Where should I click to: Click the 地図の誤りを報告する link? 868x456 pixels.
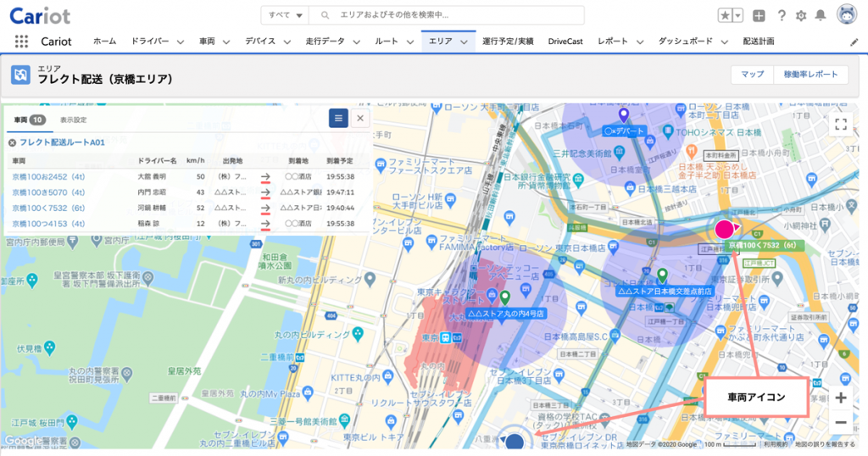825,444
